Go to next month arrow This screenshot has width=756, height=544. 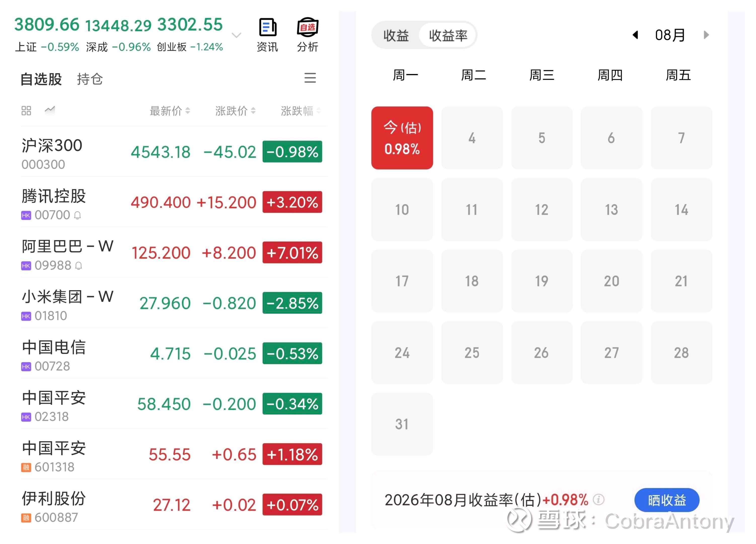[x=706, y=35]
